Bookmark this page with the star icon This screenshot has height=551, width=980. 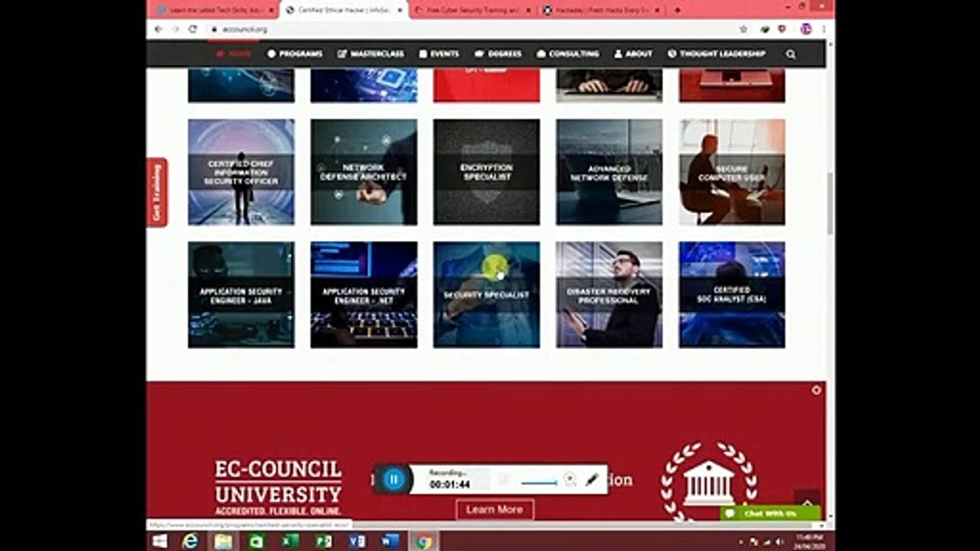pos(743,29)
